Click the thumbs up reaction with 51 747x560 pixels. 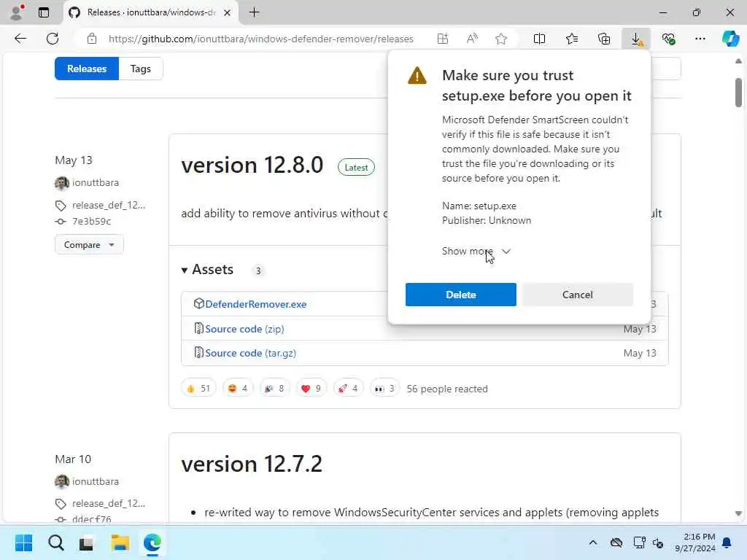click(198, 388)
